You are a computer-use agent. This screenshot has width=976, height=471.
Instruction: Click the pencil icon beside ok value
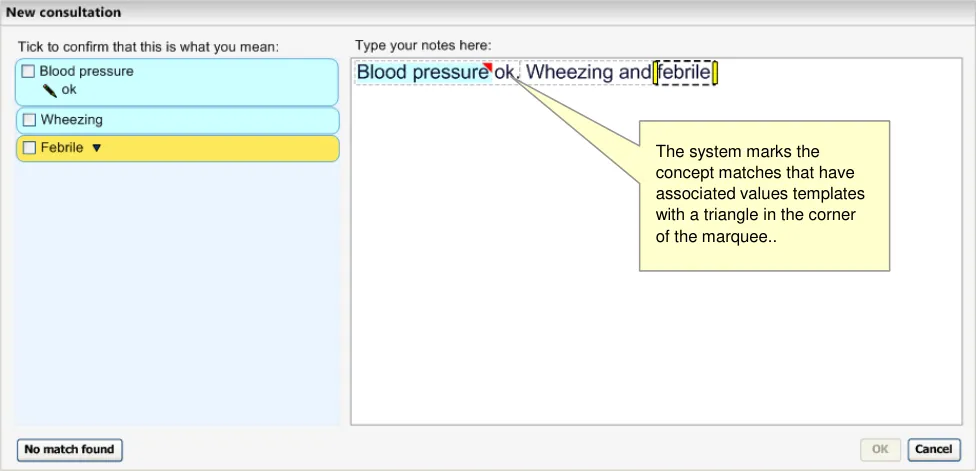click(x=50, y=90)
